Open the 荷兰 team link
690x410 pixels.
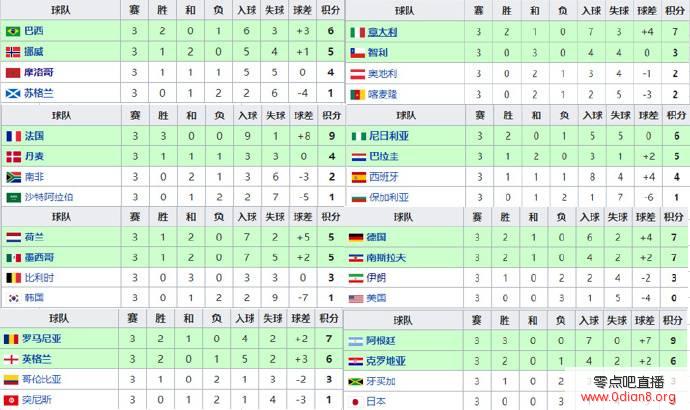click(x=34, y=237)
